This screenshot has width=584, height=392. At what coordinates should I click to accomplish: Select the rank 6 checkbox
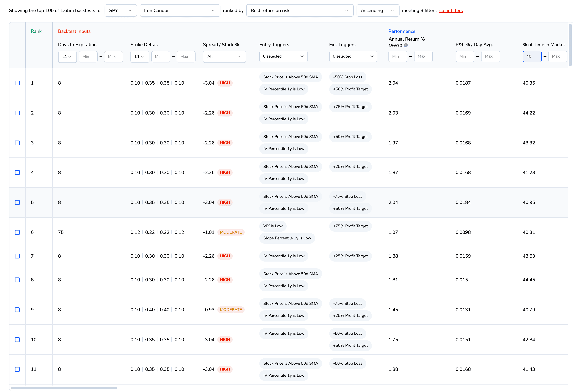pyautogui.click(x=17, y=232)
